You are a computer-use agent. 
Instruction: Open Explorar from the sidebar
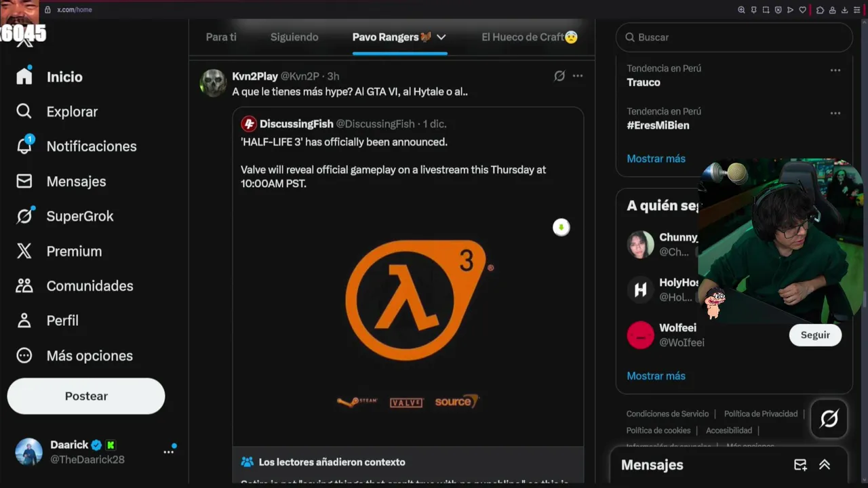point(57,112)
